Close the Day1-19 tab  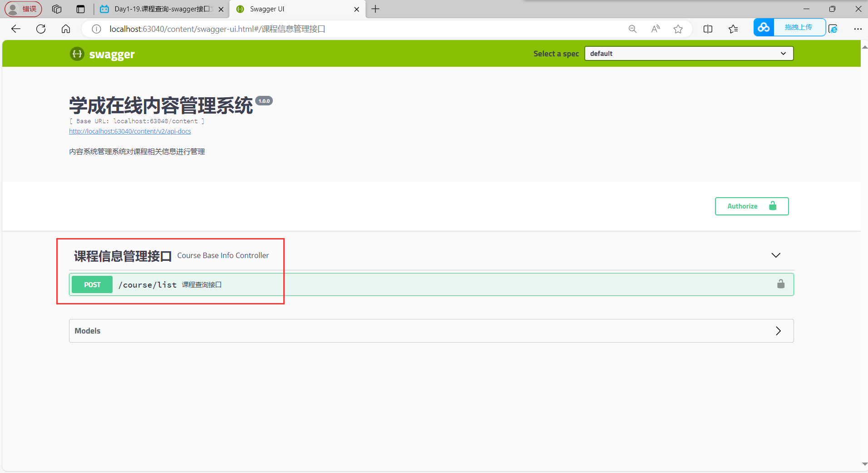pyautogui.click(x=221, y=9)
